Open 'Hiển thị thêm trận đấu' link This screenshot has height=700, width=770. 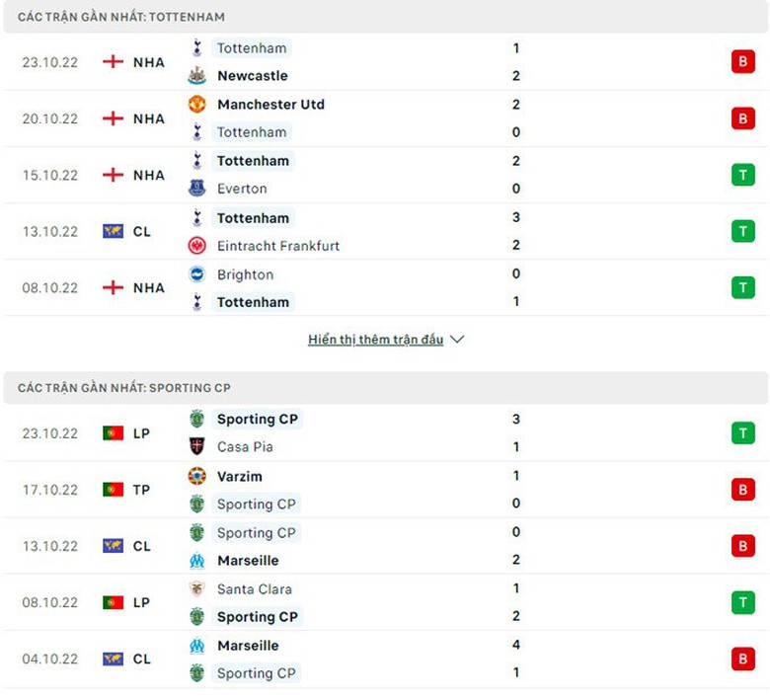pos(375,340)
